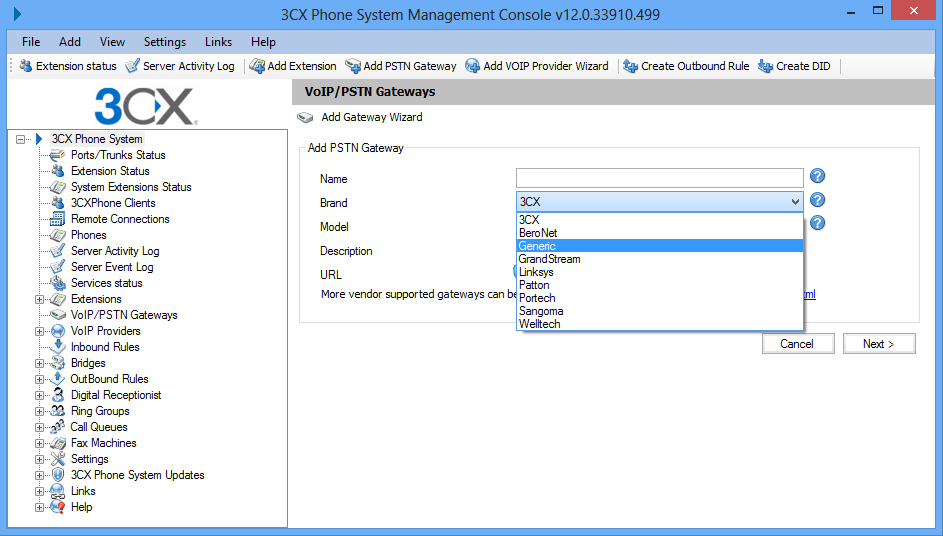
Task: Open the Settings menu
Action: click(x=165, y=42)
